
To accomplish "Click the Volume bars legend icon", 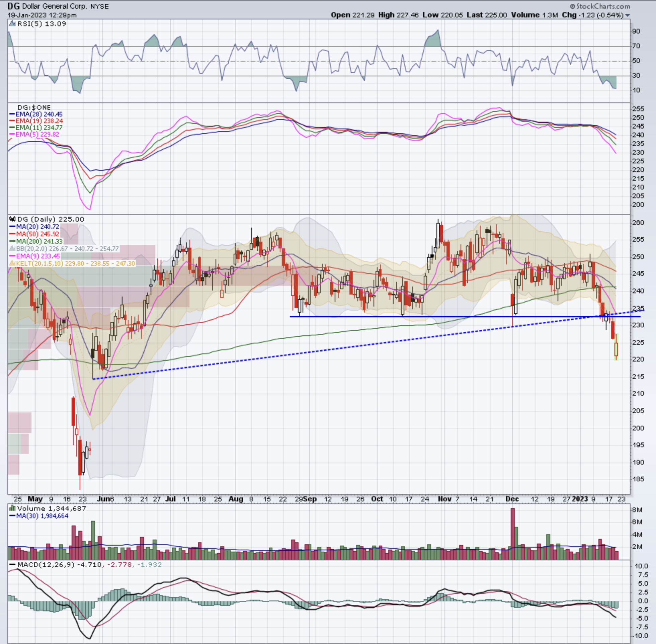I will (x=12, y=508).
